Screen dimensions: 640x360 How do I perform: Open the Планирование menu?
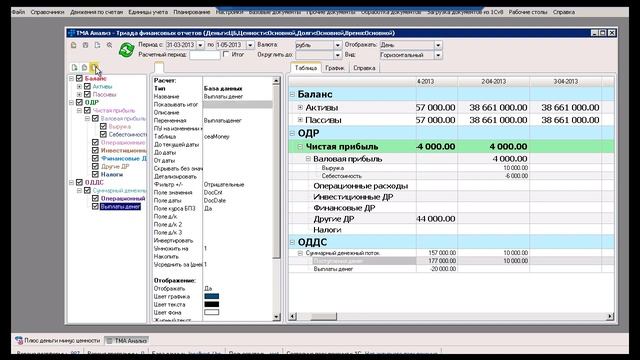(x=191, y=12)
